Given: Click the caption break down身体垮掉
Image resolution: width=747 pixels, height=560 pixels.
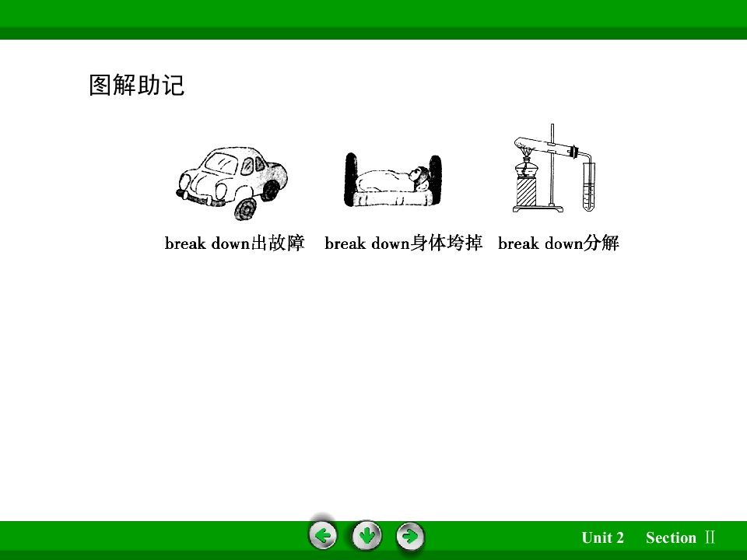Looking at the screenshot, I should tap(404, 243).
